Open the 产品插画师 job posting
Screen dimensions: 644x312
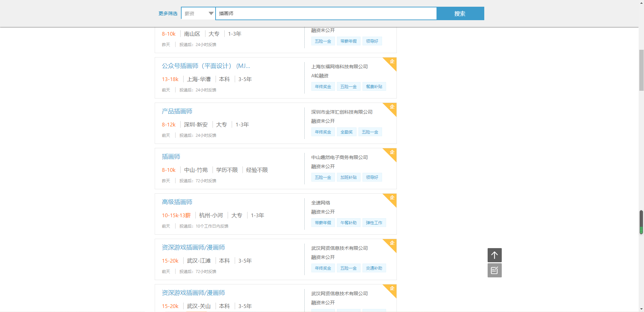click(x=177, y=111)
